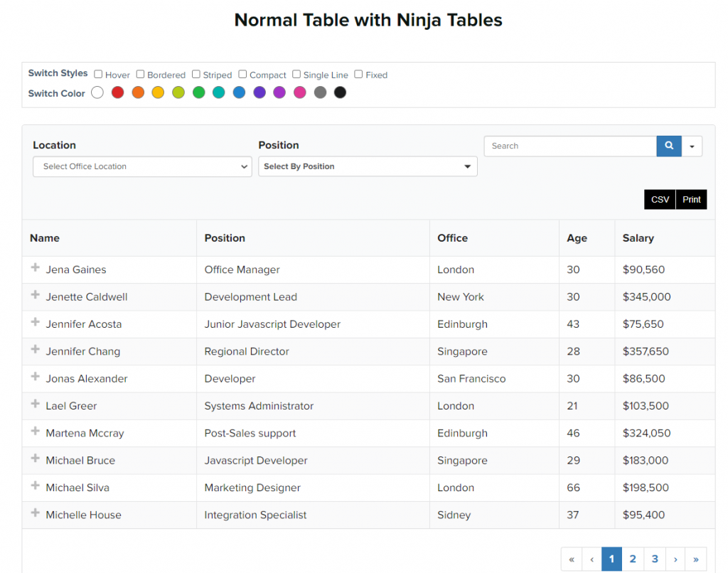728x573 pixels.
Task: Go to page 3 of pagination
Action: coord(655,559)
